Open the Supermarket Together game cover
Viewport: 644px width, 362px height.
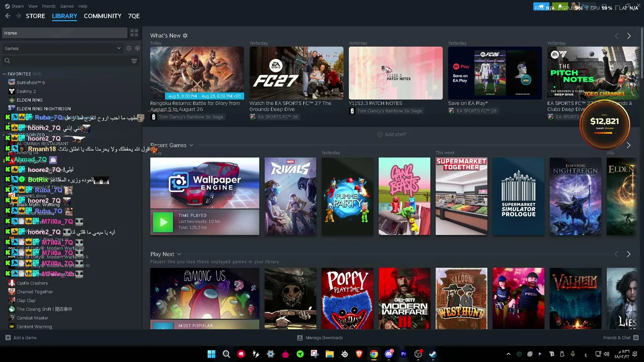click(x=461, y=196)
